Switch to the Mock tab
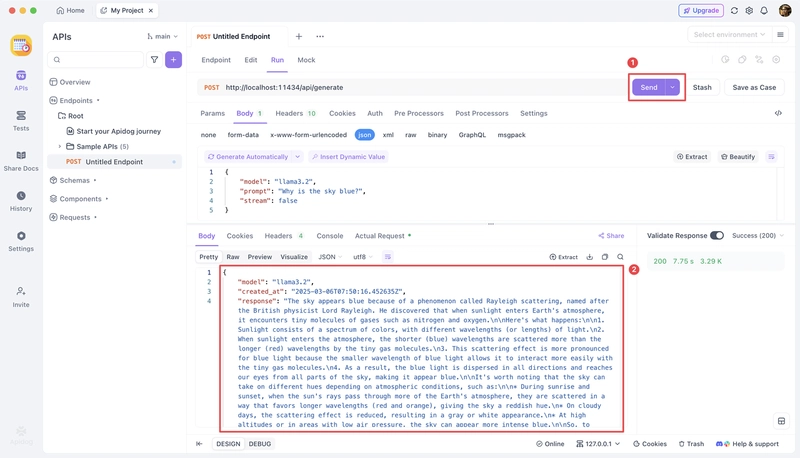 (x=306, y=60)
